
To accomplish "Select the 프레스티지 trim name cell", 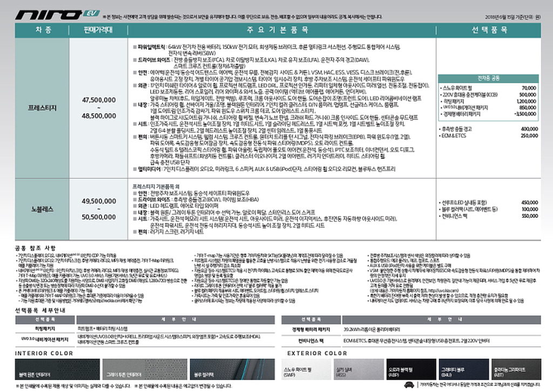I will tap(42, 108).
